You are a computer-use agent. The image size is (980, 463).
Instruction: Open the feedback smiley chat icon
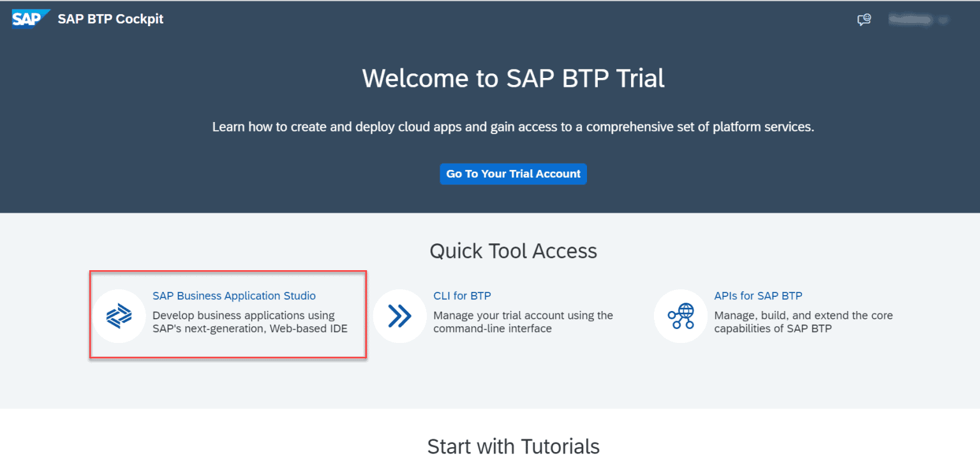click(x=864, y=20)
